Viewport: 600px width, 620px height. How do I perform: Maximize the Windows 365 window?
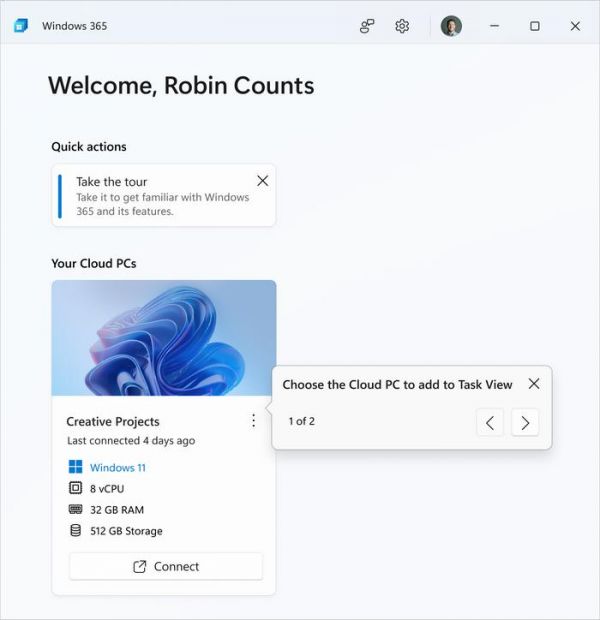coord(535,26)
